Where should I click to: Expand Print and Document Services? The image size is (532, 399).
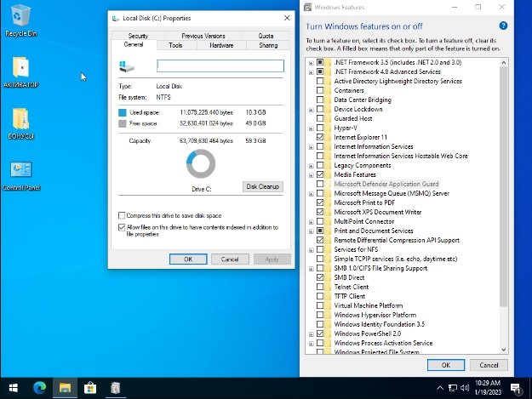click(x=311, y=231)
